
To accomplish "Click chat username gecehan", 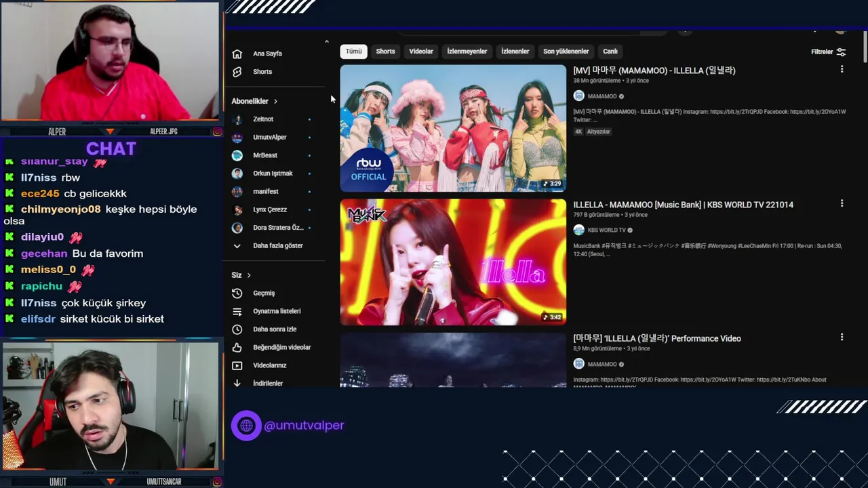I will click(x=44, y=253).
